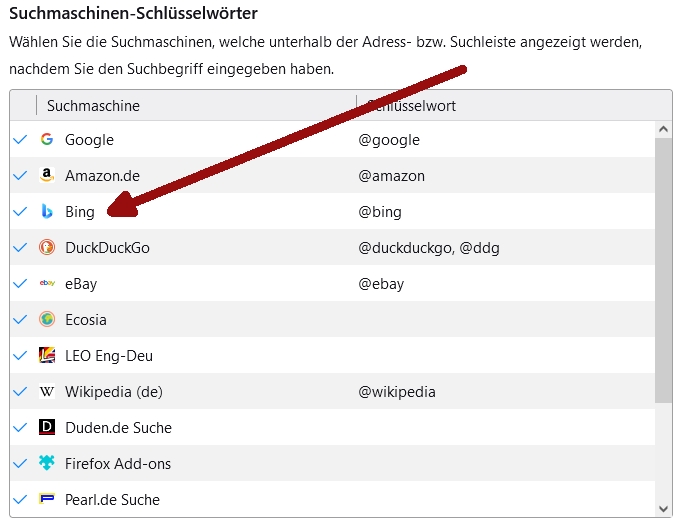Select the Bing logo icon
Viewport: 682px width, 527px height.
pyautogui.click(x=47, y=211)
